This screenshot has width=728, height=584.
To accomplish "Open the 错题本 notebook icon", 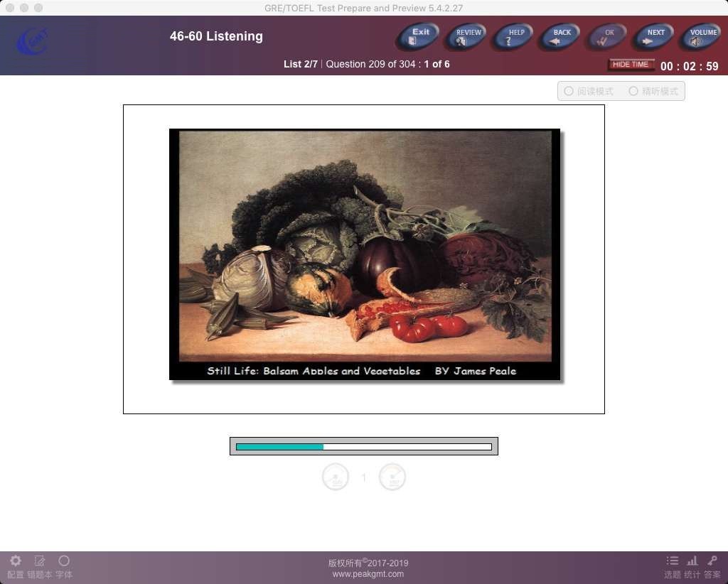I will pyautogui.click(x=40, y=567).
